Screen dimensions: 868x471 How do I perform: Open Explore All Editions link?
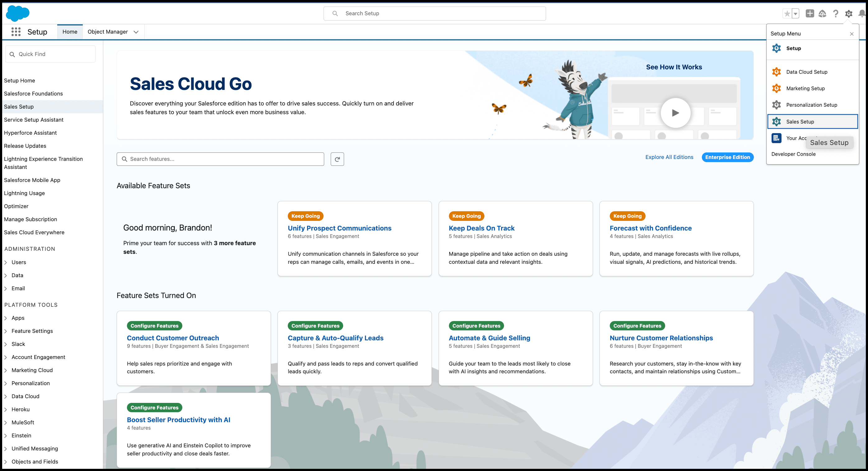click(x=669, y=157)
